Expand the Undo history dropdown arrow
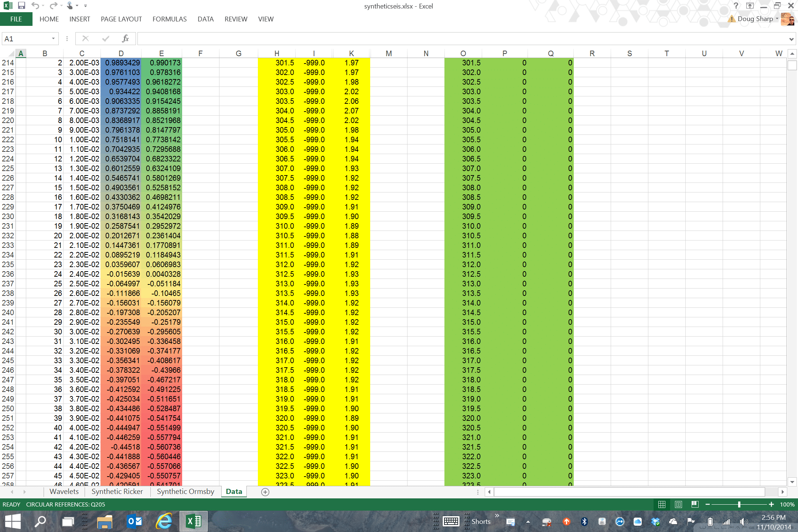The height and width of the screenshot is (532, 798). 43,6
